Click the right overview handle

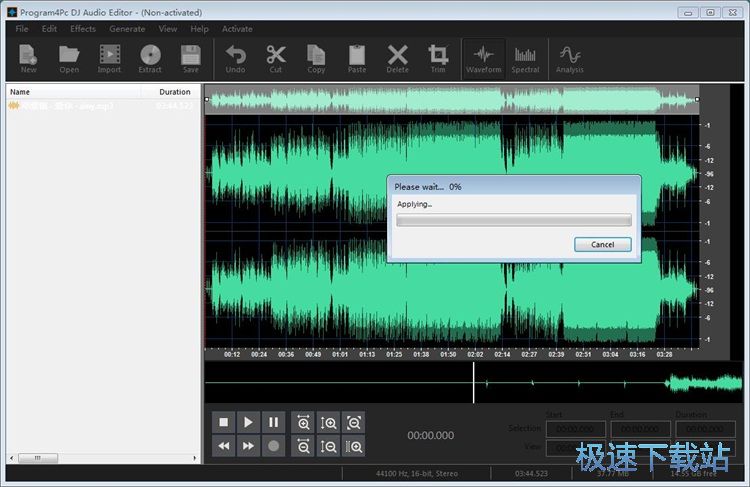pyautogui.click(x=697, y=99)
